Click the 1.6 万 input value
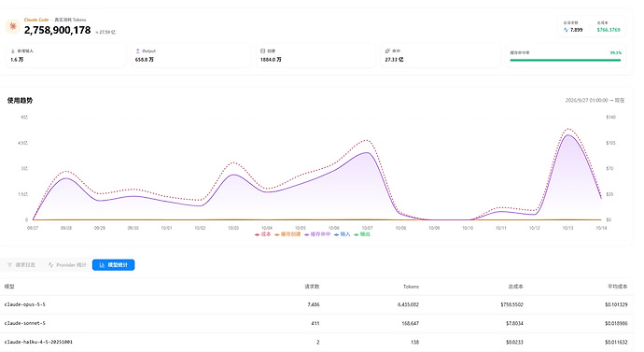 17,60
